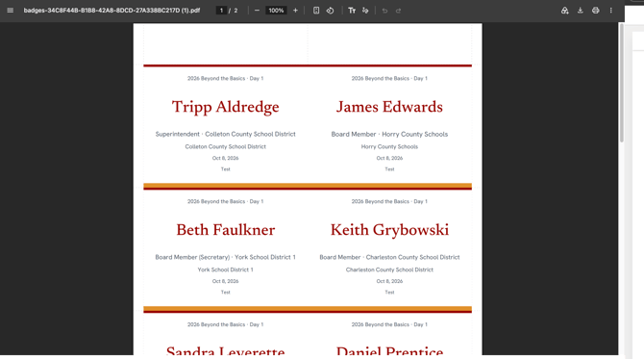
Task: Undo the last annotation
Action: click(384, 11)
